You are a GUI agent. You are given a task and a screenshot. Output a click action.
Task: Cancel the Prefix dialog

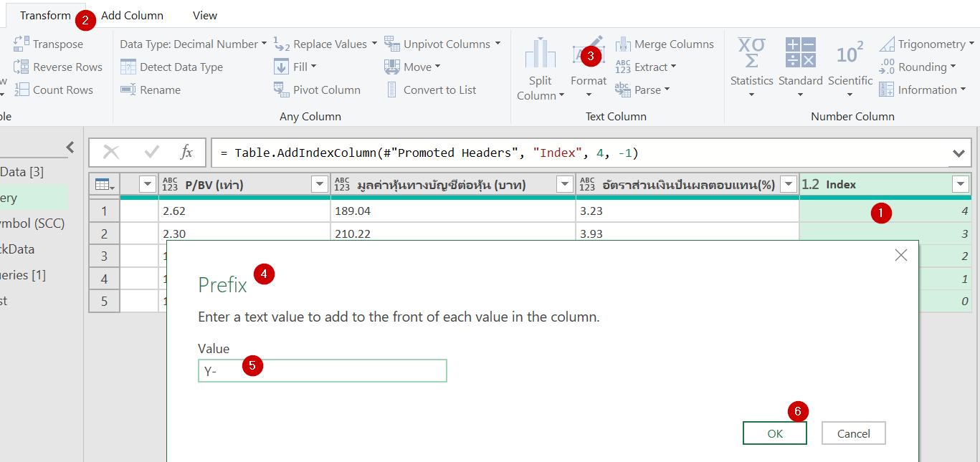point(853,433)
